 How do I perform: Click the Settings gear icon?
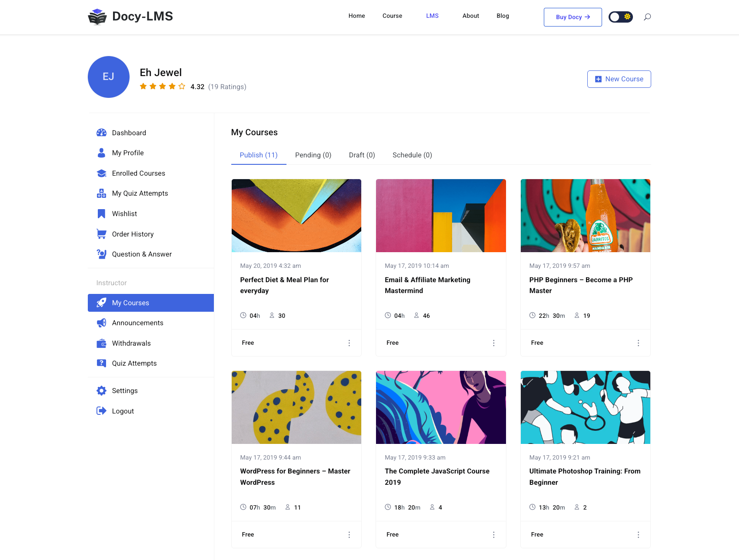click(x=101, y=390)
